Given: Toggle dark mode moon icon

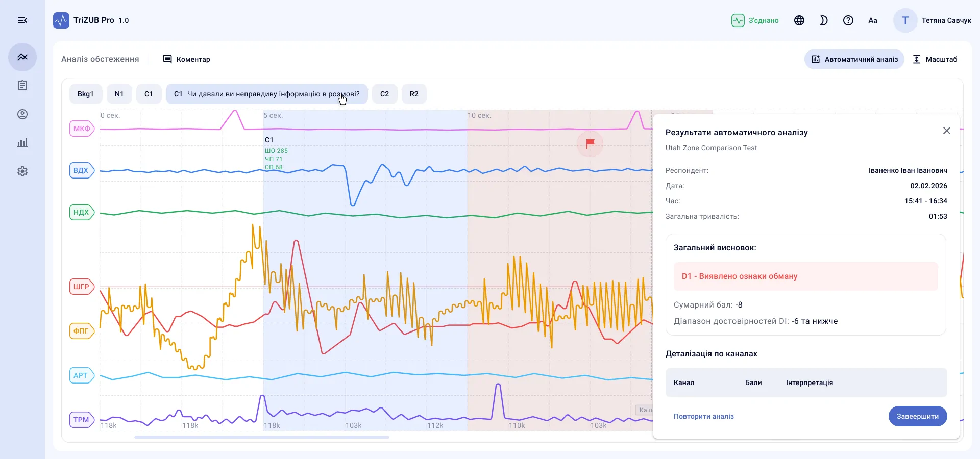Looking at the screenshot, I should point(824,20).
